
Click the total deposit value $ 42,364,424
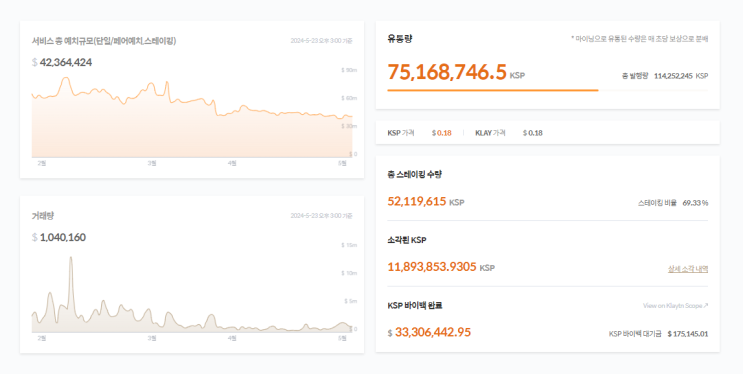click(x=62, y=62)
